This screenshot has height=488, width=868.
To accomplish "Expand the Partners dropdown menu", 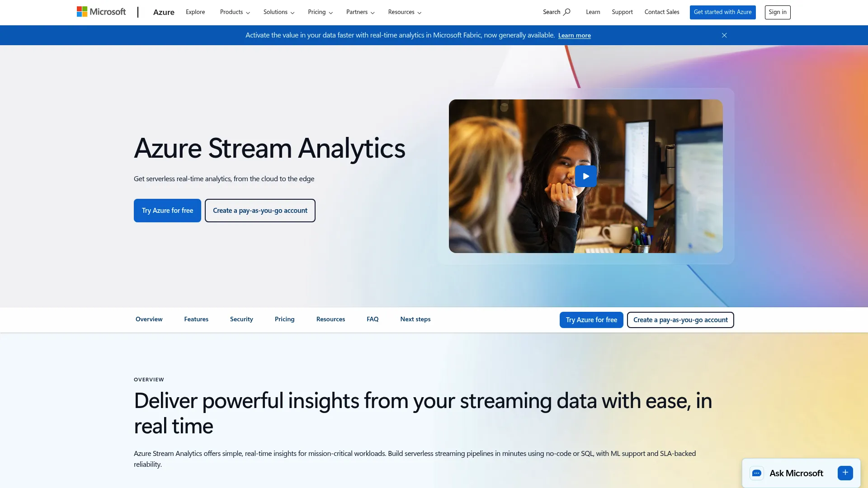I will pyautogui.click(x=360, y=12).
